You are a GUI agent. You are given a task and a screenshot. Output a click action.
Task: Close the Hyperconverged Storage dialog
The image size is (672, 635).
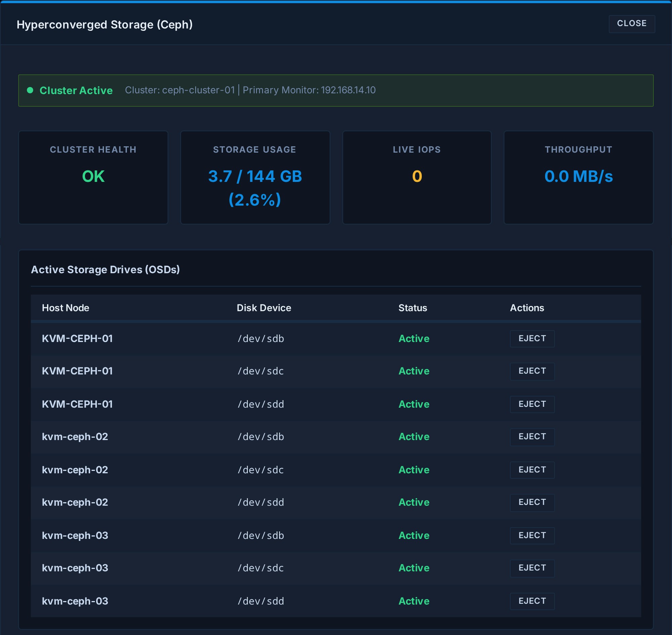[632, 24]
